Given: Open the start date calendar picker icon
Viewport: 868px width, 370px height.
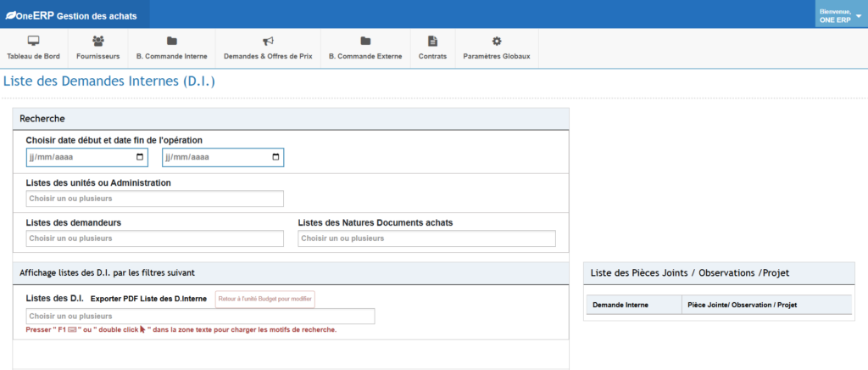Looking at the screenshot, I should coord(139,157).
